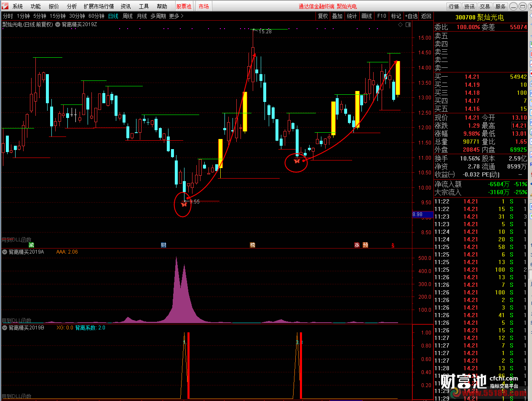Click the 买一 volume 54942
This screenshot has height=401, width=532.
(518, 77)
